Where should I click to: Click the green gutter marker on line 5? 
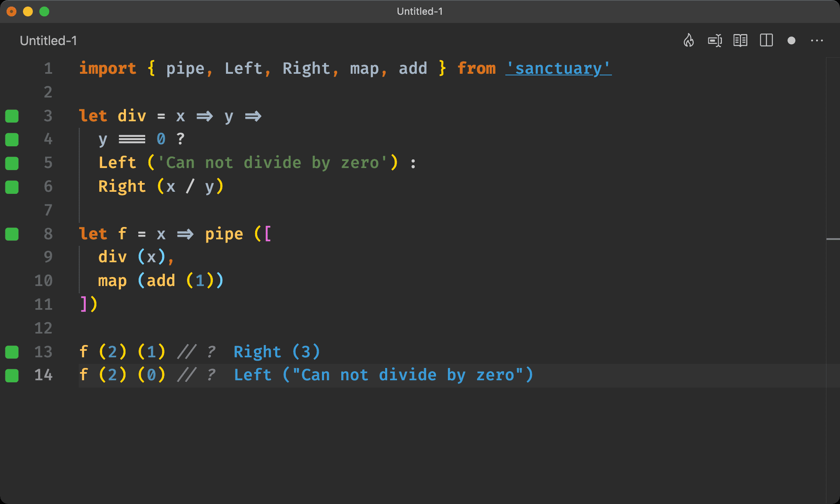coord(12,163)
